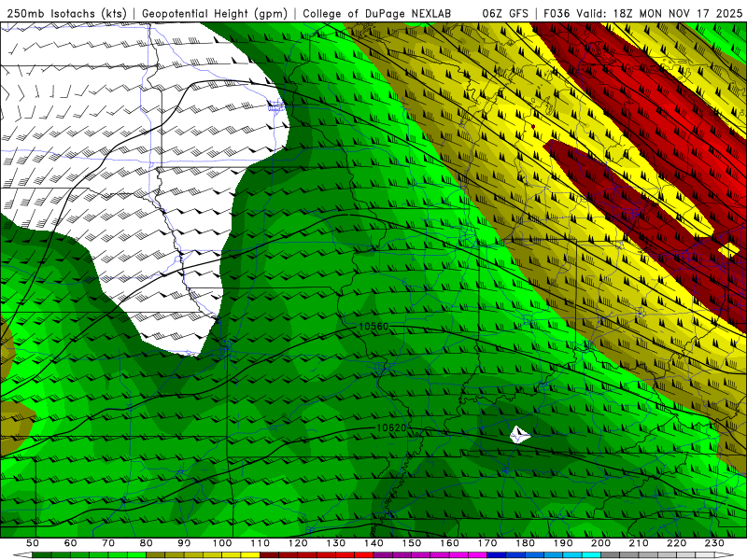Click the 'College of DuPage NEXLAB' label
The width and height of the screenshot is (747, 560).
pos(377,13)
